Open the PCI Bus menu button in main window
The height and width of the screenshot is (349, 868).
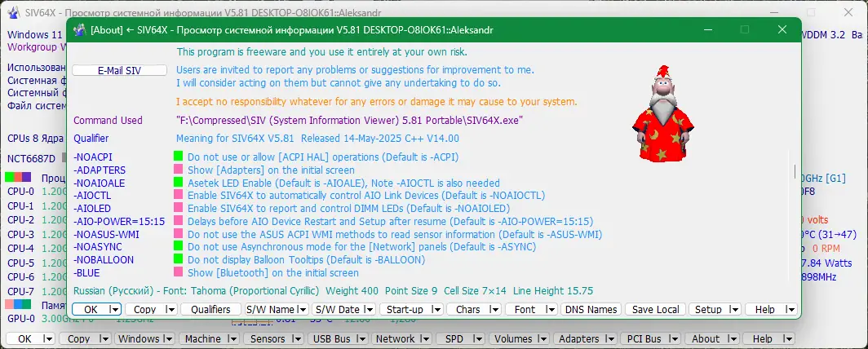(650, 339)
